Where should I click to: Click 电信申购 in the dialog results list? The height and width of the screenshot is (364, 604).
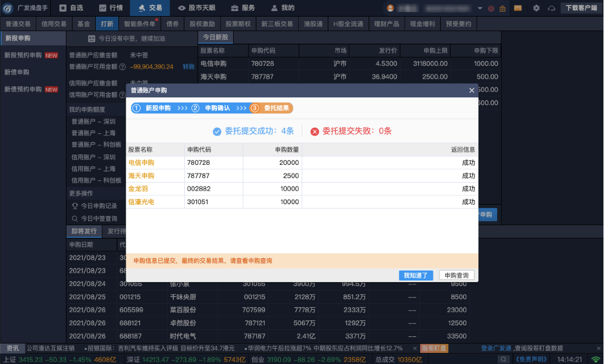point(141,163)
